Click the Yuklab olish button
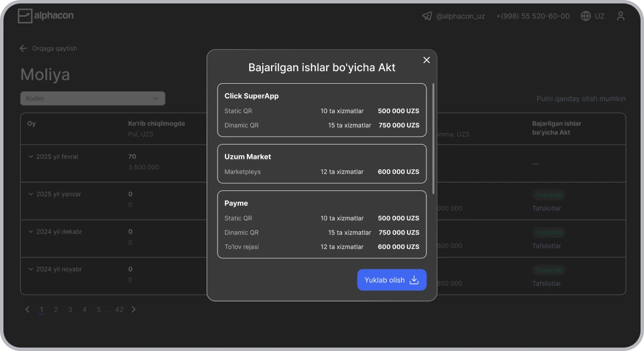The width and height of the screenshot is (644, 351). [x=392, y=280]
